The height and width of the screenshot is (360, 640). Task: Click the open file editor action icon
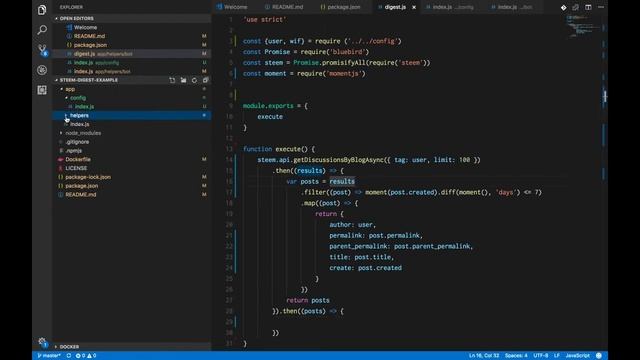pos(576,7)
